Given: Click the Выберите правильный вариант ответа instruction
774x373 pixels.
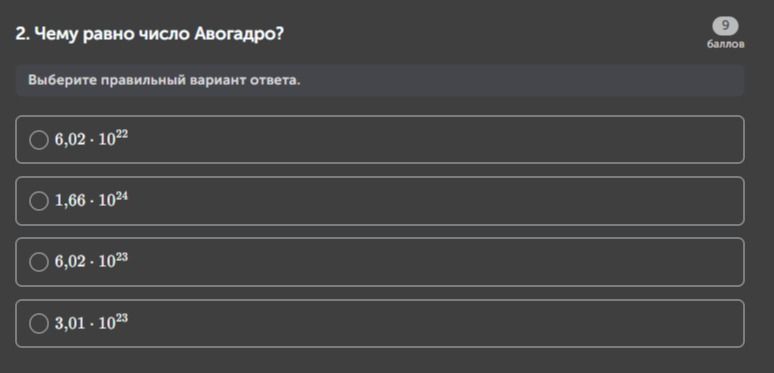Looking at the screenshot, I should [164, 80].
